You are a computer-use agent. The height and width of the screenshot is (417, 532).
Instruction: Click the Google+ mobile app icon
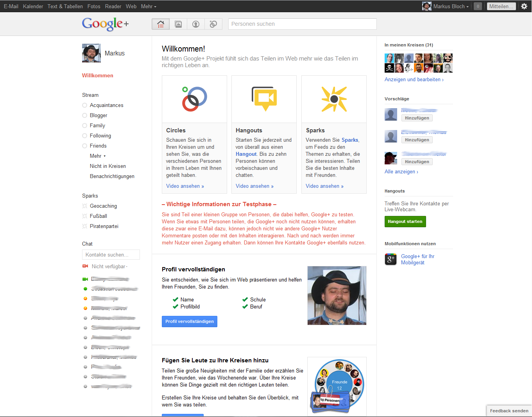coord(391,259)
